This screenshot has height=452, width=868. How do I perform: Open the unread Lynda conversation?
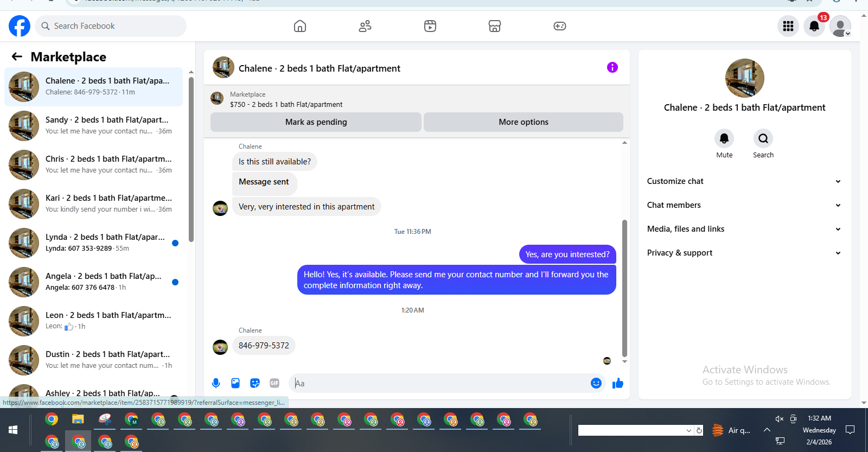(93, 243)
